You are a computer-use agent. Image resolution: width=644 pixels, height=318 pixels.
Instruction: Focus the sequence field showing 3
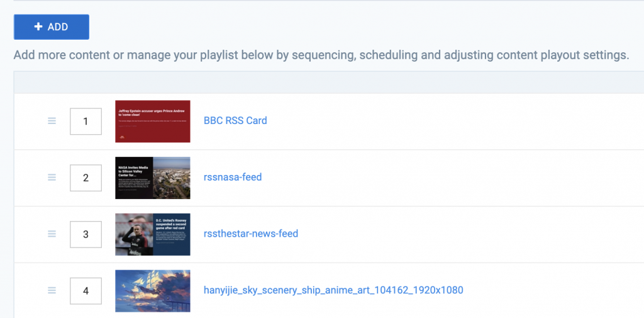[x=86, y=234]
